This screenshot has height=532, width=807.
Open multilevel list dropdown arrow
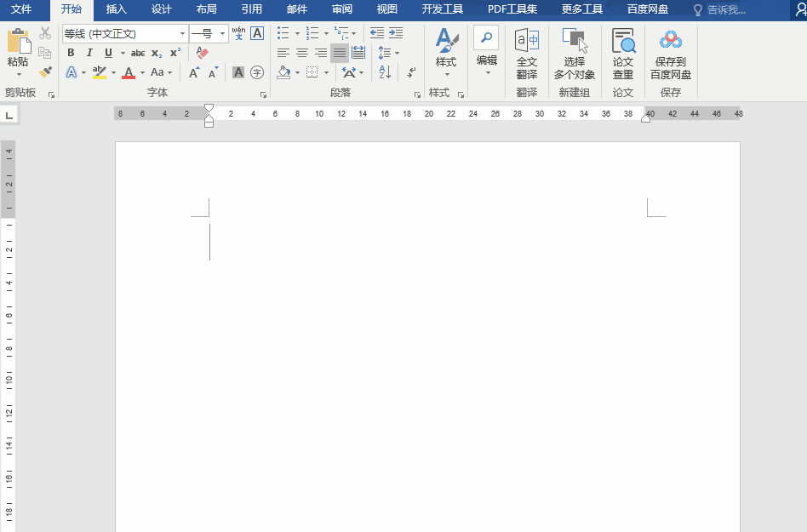pos(353,33)
